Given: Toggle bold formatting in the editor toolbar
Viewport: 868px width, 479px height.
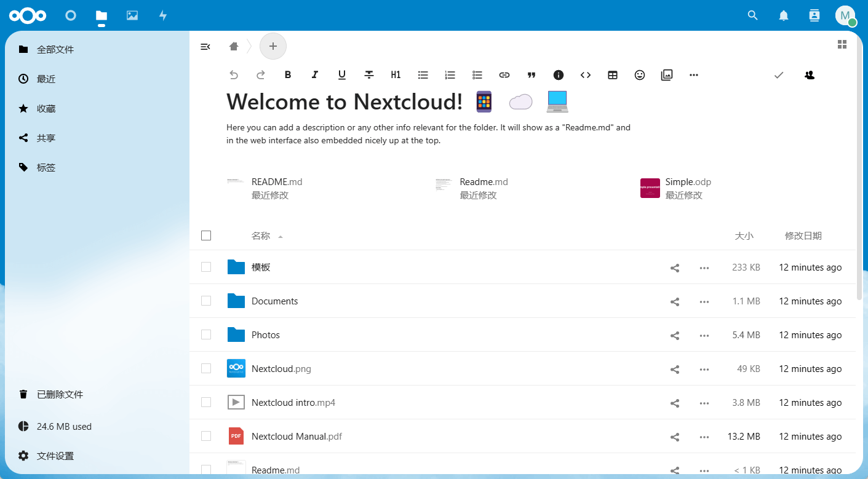Looking at the screenshot, I should click(287, 74).
